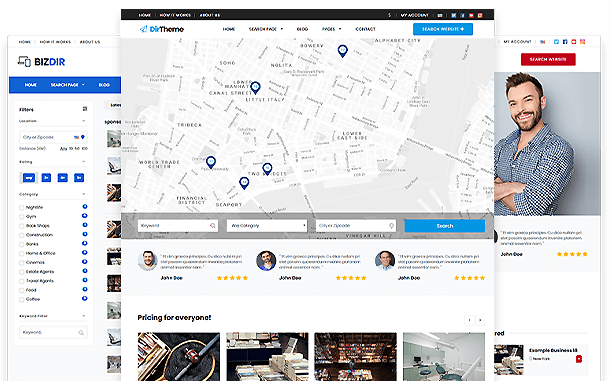Collapse the Keyword Filter section
This screenshot has height=381, width=612.
pyautogui.click(x=84, y=316)
